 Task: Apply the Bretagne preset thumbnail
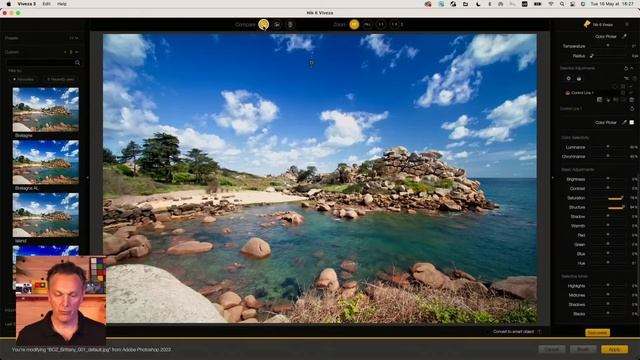(45, 109)
